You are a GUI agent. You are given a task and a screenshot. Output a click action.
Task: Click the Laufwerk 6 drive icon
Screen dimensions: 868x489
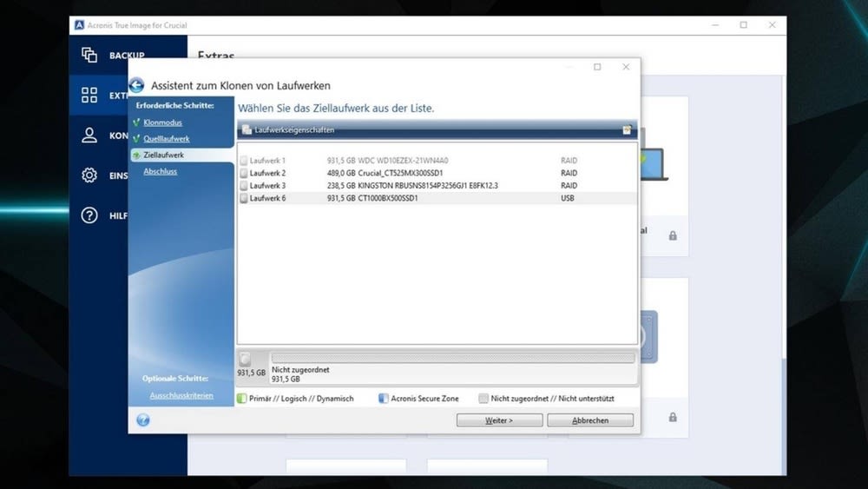click(x=244, y=198)
